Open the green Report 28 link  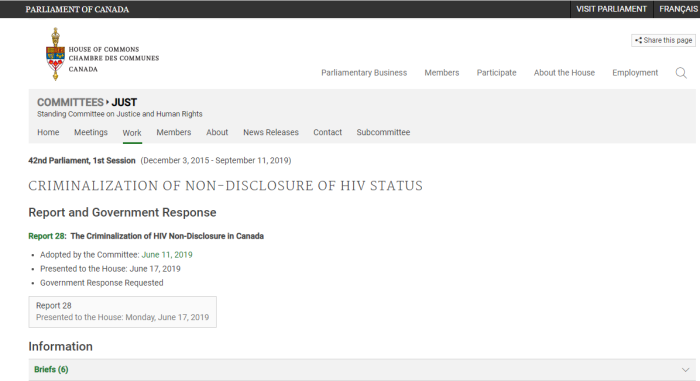coord(47,236)
